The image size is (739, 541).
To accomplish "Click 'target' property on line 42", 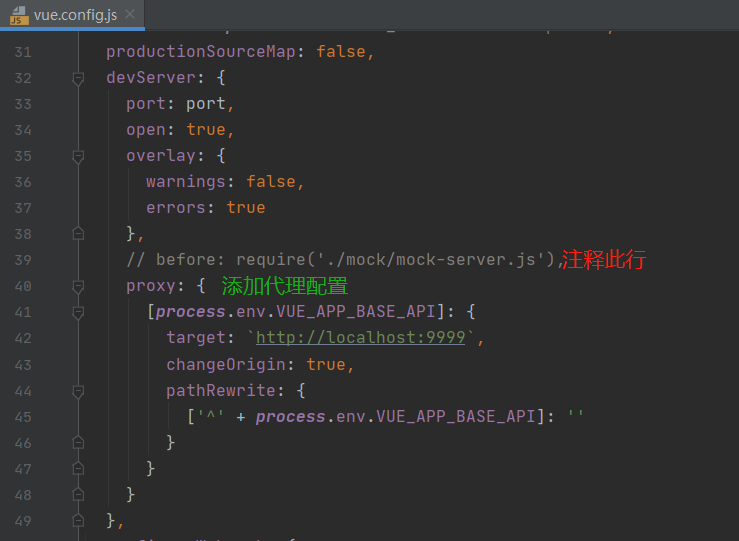I will click(x=196, y=337).
